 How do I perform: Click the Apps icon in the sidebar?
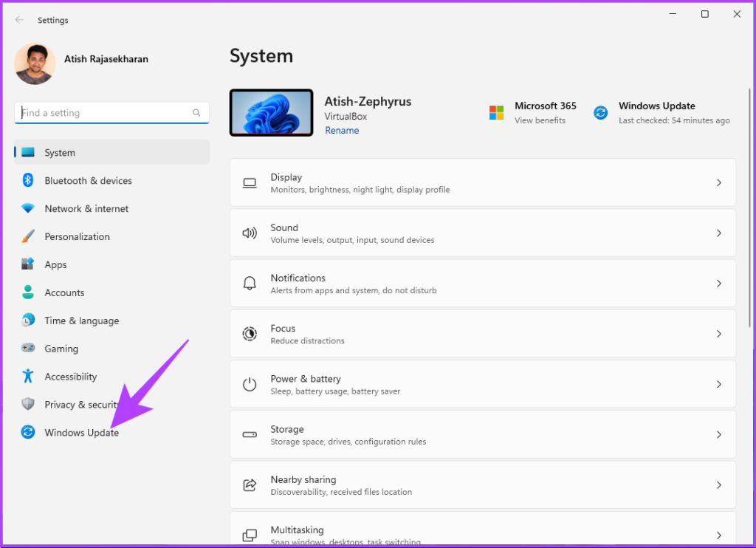coord(28,264)
